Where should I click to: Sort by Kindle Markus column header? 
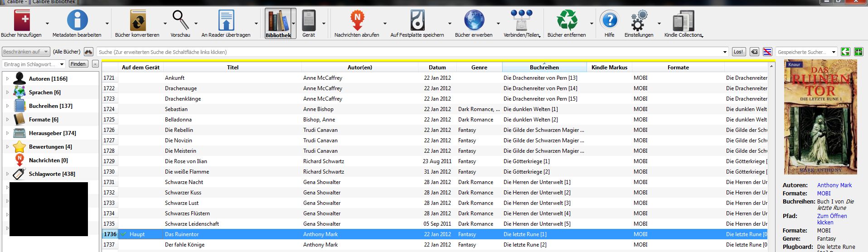coord(609,67)
